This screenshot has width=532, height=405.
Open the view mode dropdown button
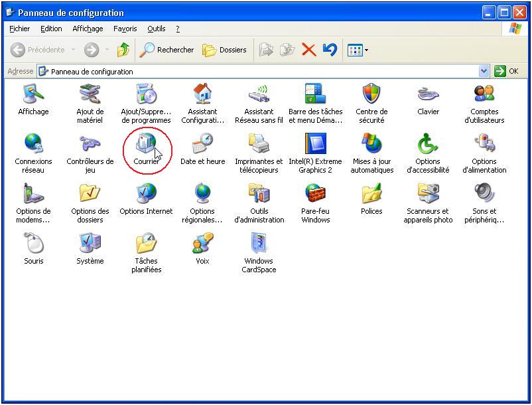click(358, 50)
